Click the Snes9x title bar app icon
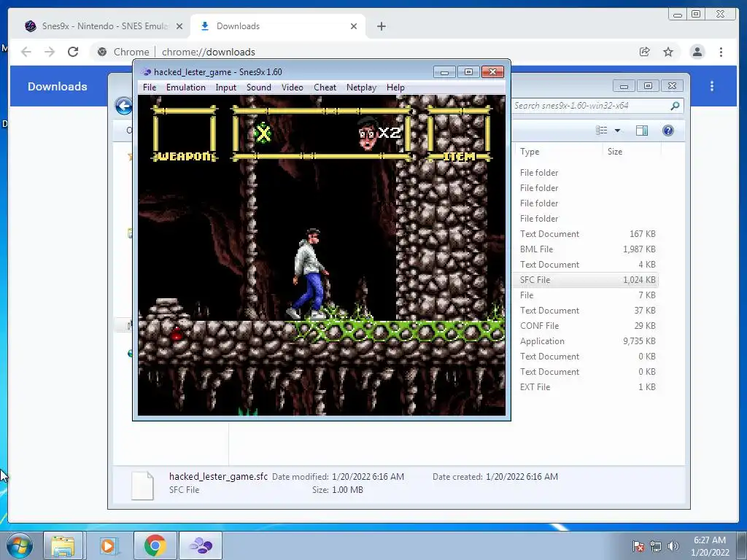The height and width of the screenshot is (560, 747). (x=146, y=72)
